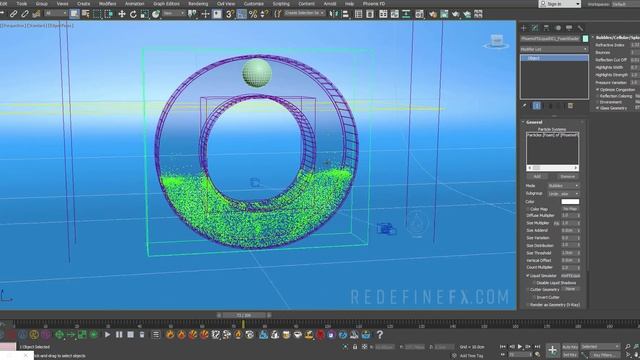Open the Display command panel tab
Image resolution: width=640 pixels, height=360 pixels.
(569, 28)
